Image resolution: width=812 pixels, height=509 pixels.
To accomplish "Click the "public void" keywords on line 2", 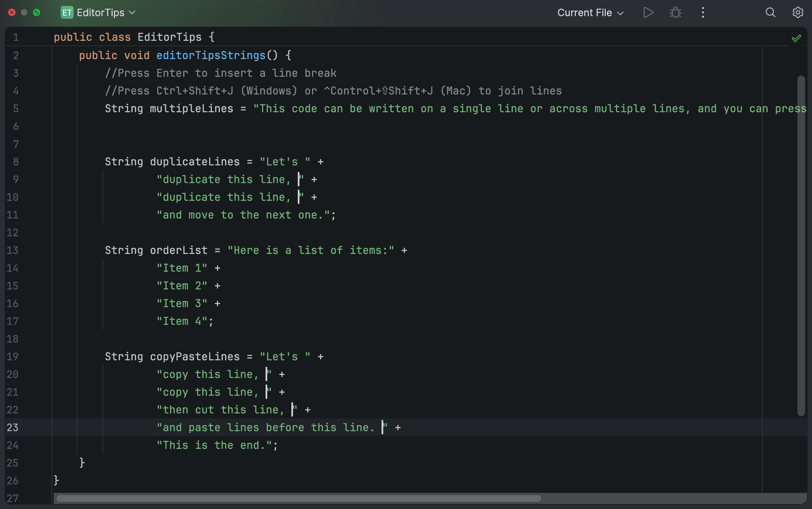I will pos(114,55).
